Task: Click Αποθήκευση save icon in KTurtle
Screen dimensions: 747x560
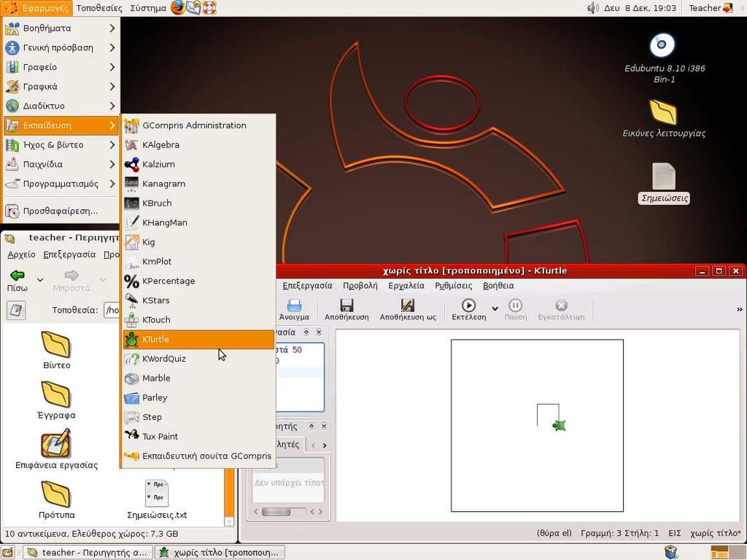Action: (x=347, y=309)
